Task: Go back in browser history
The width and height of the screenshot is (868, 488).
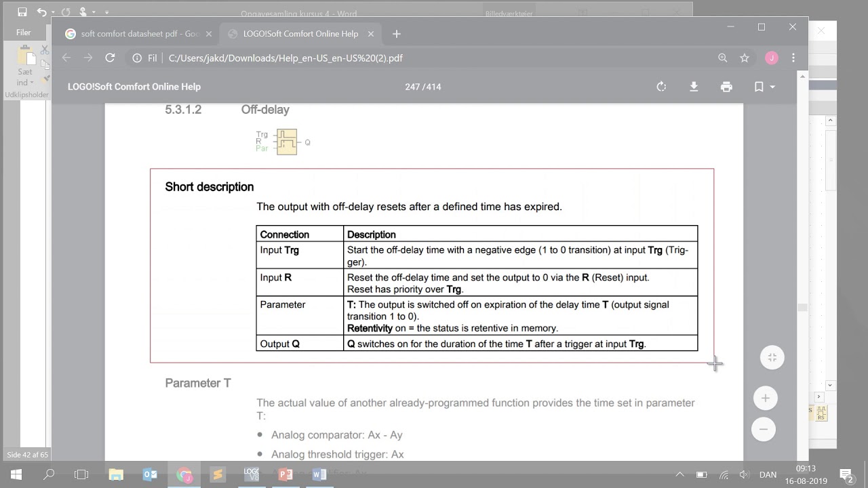Action: coord(66,58)
